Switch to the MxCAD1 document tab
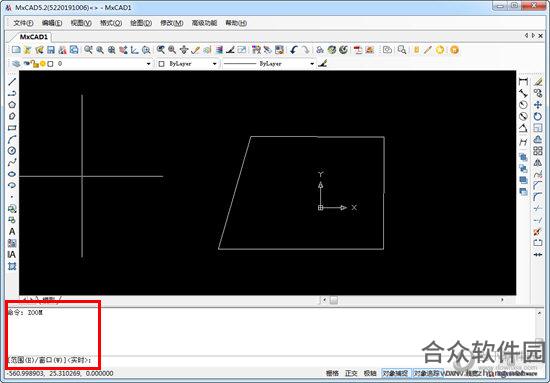Viewport: 550px width, 383px height. click(x=33, y=37)
